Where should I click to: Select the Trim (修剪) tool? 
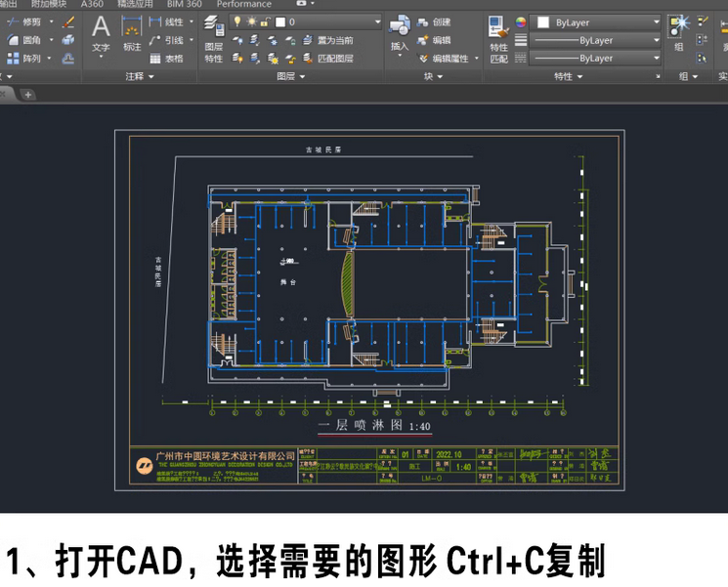coord(23,21)
